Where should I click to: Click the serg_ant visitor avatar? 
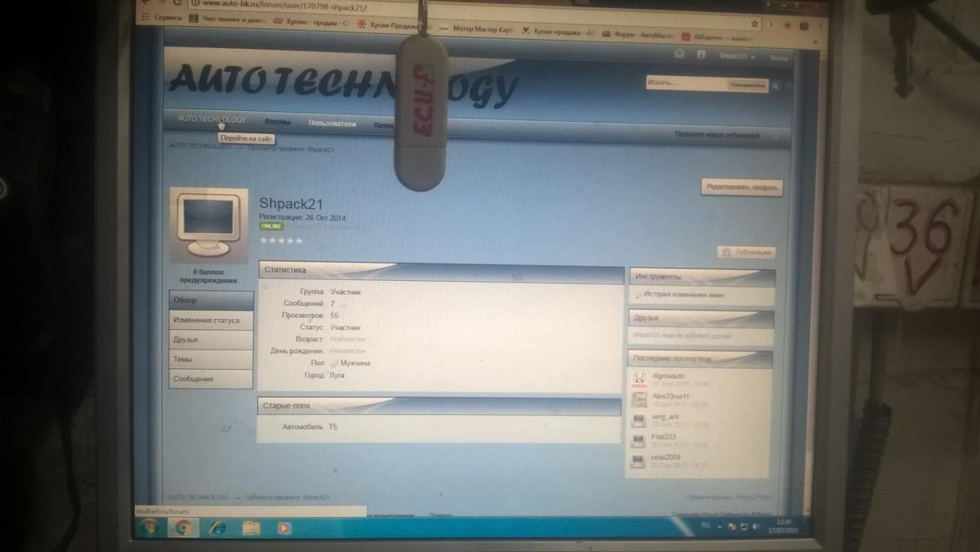[639, 421]
